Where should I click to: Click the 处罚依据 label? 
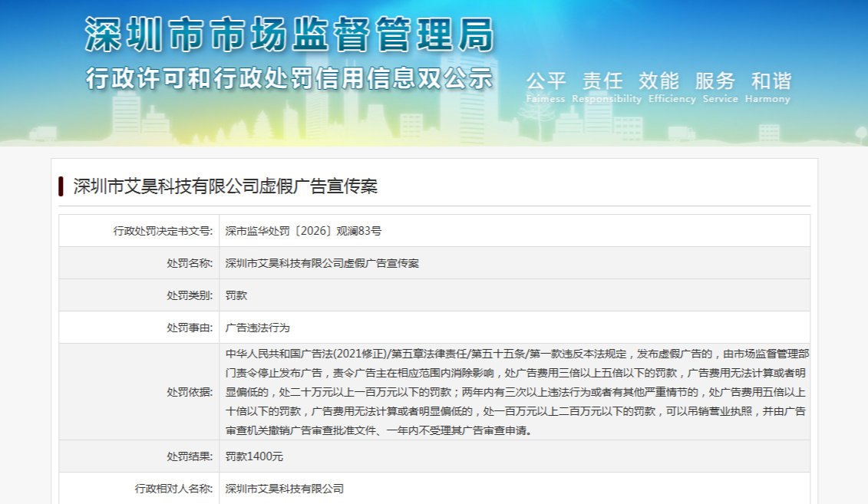point(190,392)
